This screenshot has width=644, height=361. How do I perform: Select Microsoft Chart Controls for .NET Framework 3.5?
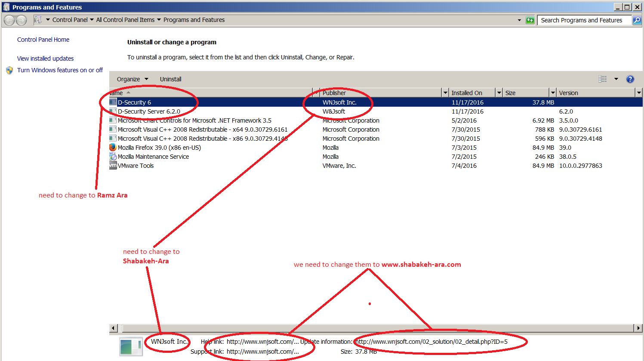coord(194,120)
